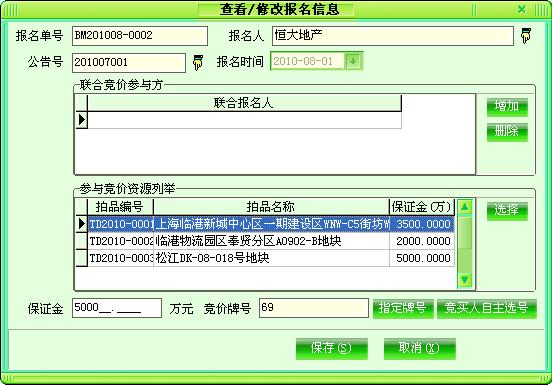
Task: Click the 选择 button
Action: 507,211
